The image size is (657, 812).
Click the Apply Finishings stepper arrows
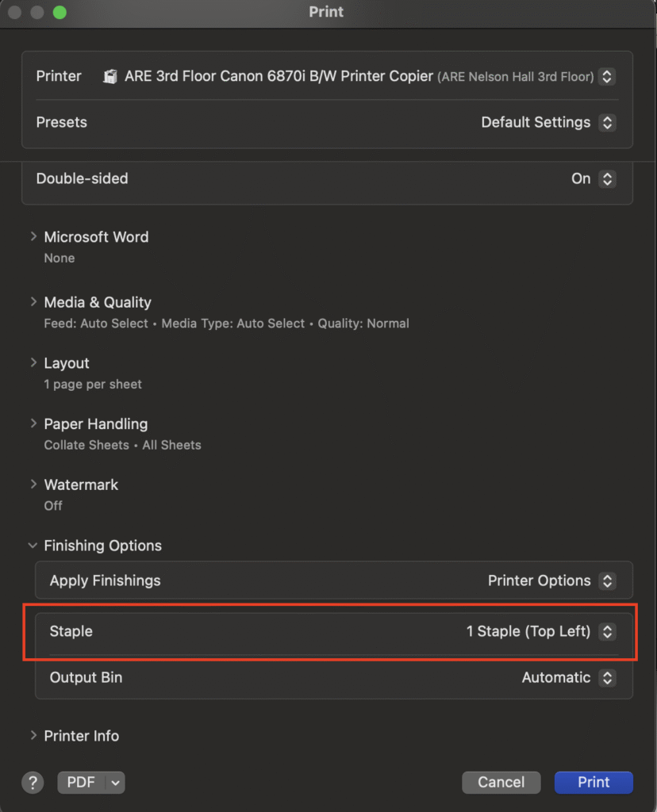click(x=607, y=581)
